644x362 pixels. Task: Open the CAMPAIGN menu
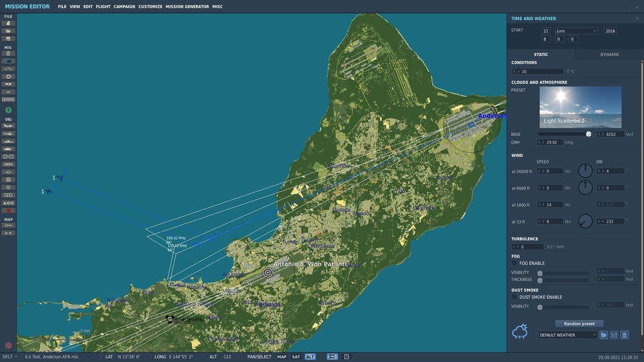(x=124, y=6)
